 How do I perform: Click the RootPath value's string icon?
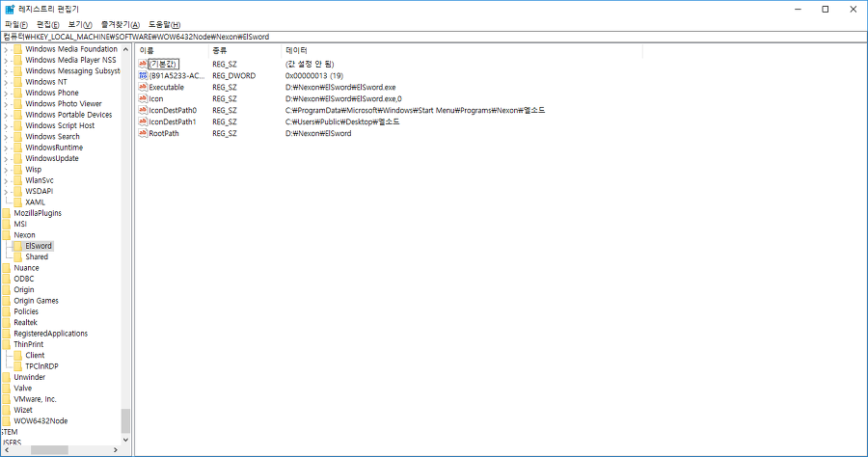pyautogui.click(x=143, y=133)
